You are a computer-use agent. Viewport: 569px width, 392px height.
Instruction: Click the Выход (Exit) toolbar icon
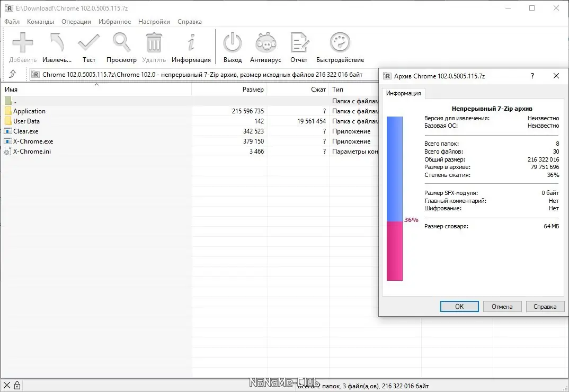233,42
